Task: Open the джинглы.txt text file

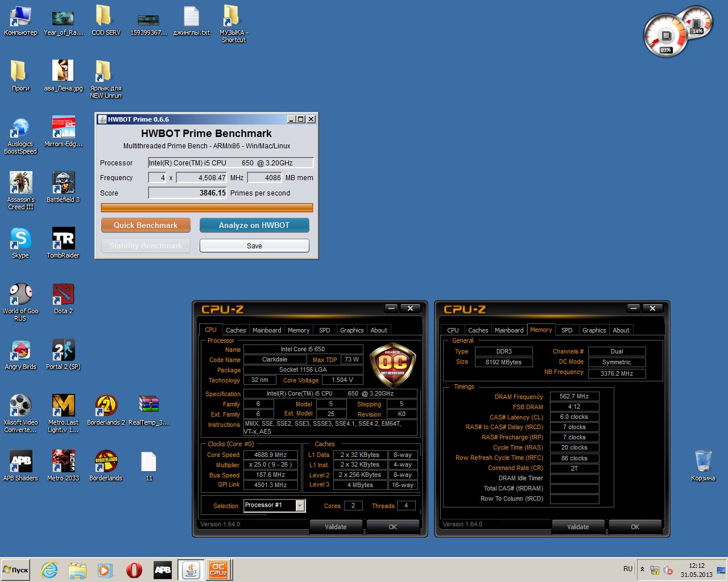Action: pos(191,21)
